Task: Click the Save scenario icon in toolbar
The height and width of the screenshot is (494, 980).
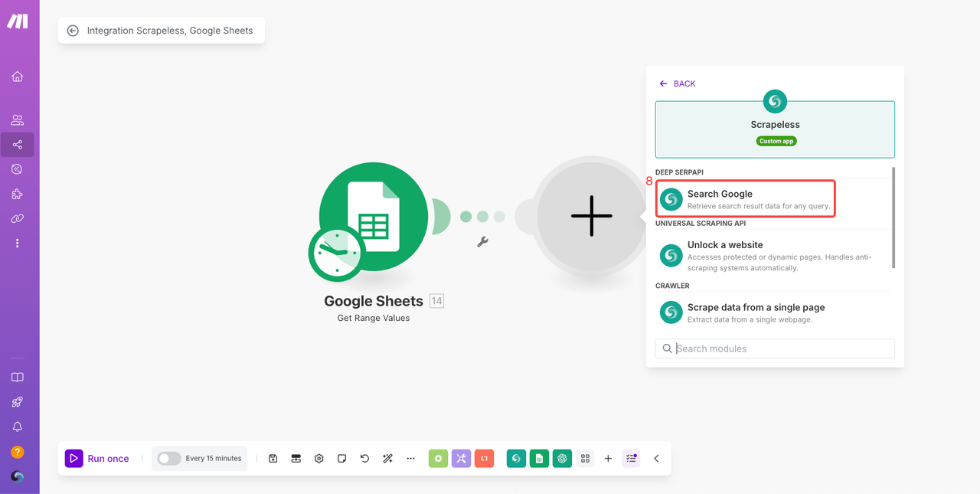Action: (x=273, y=459)
